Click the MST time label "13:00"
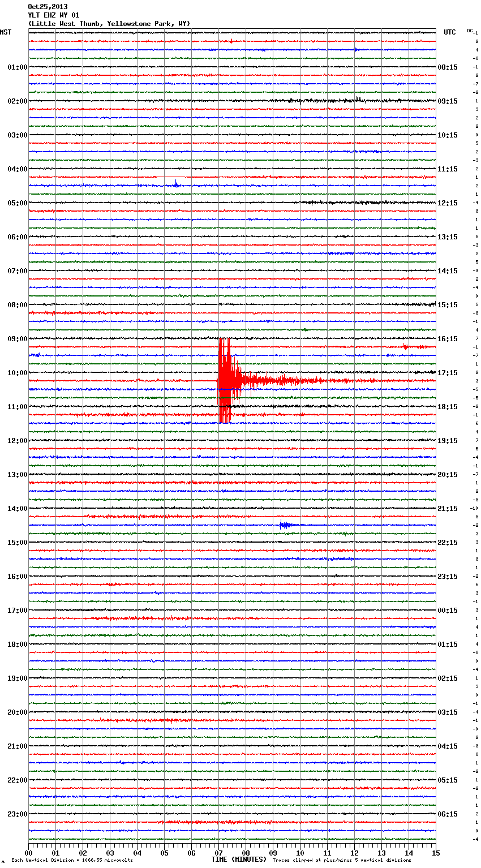Image resolution: width=481 pixels, height=868 pixels. pyautogui.click(x=17, y=475)
